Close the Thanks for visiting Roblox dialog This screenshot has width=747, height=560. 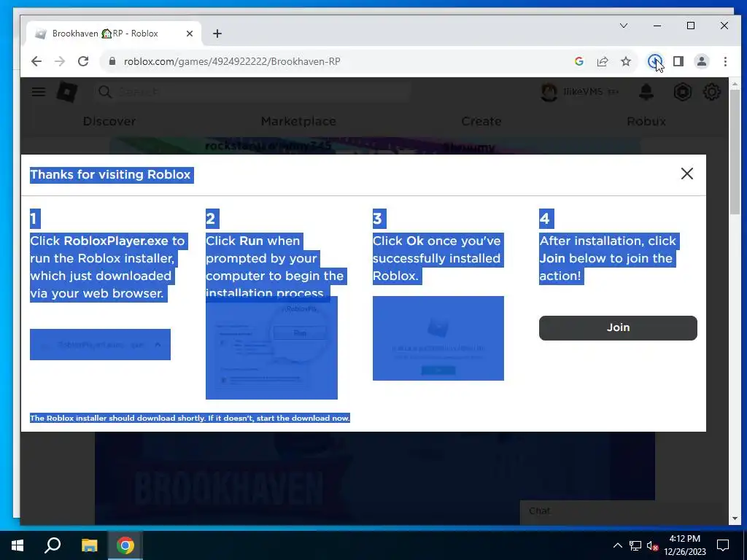tap(687, 174)
